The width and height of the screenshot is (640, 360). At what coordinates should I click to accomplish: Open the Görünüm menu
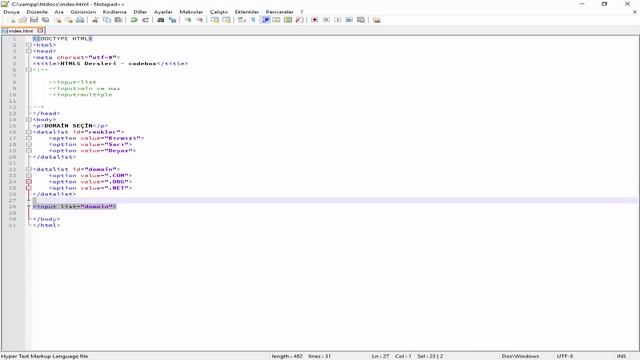(83, 12)
